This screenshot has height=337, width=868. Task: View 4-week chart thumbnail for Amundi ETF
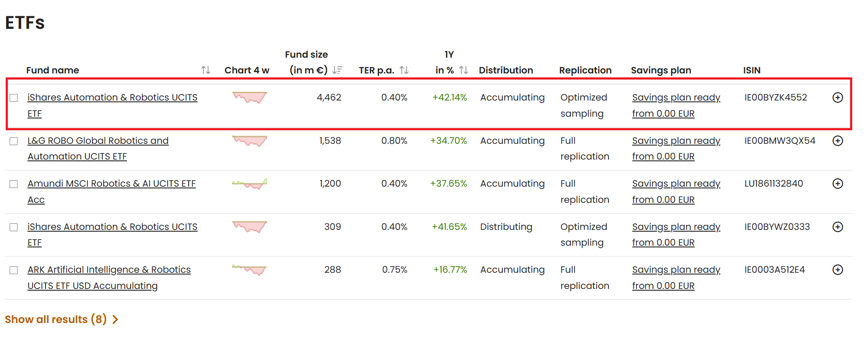coord(250,184)
